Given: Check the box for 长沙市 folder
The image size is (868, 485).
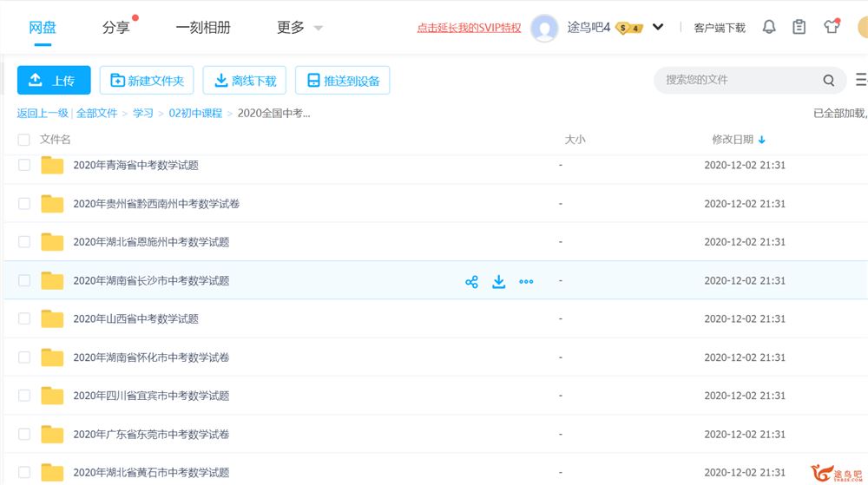Looking at the screenshot, I should (23, 280).
